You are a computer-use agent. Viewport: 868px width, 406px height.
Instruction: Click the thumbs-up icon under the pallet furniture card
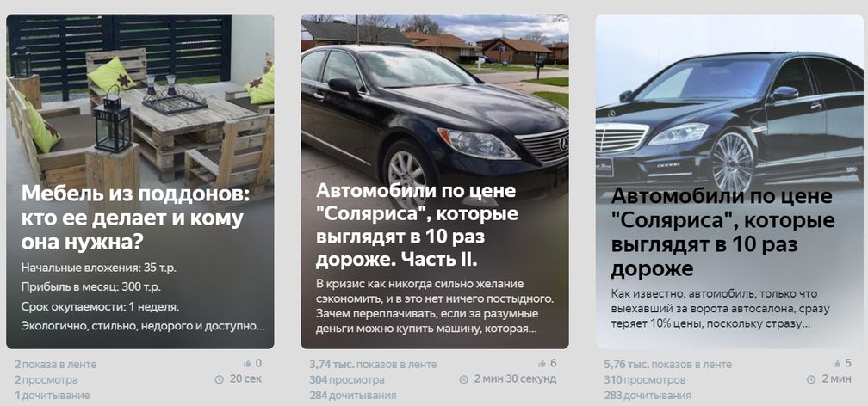247,364
